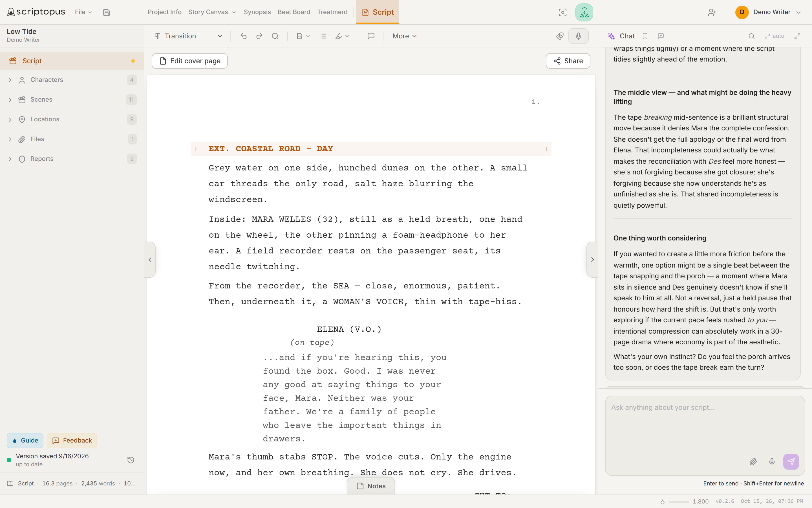Open search in script toolbar
The image size is (812, 508).
click(x=275, y=36)
